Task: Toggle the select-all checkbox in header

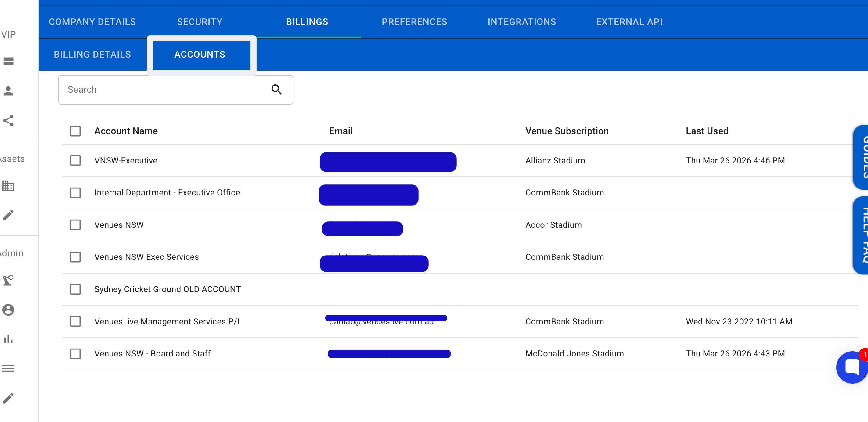Action: coord(75,131)
